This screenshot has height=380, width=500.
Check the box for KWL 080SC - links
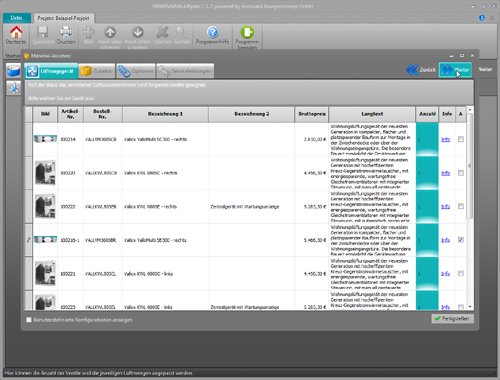(461, 274)
